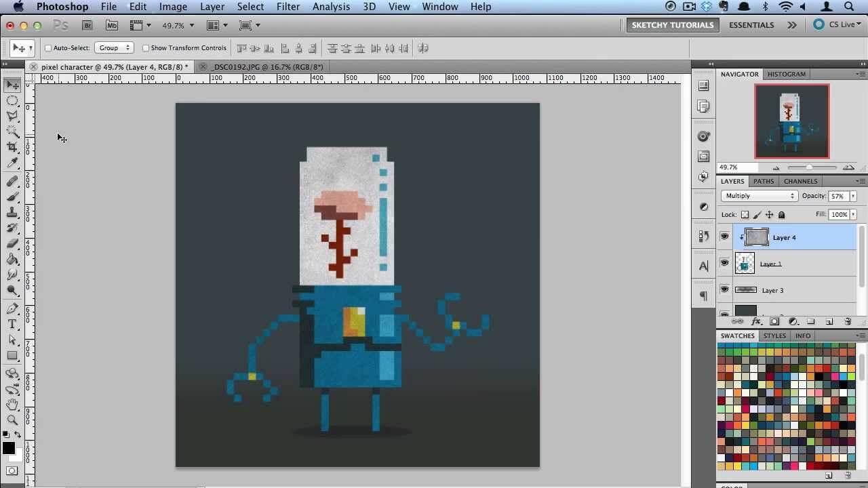The height and width of the screenshot is (488, 868).
Task: Open the Group selection dropdown
Action: [x=113, y=48]
